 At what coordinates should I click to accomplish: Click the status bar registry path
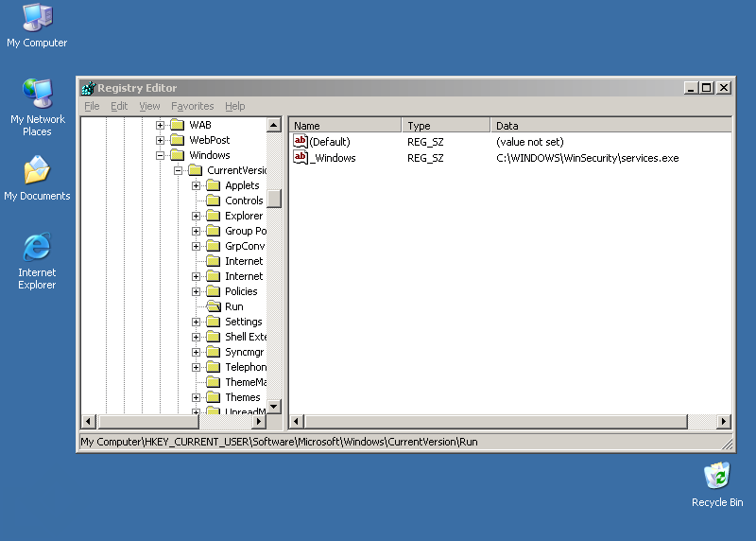[279, 442]
